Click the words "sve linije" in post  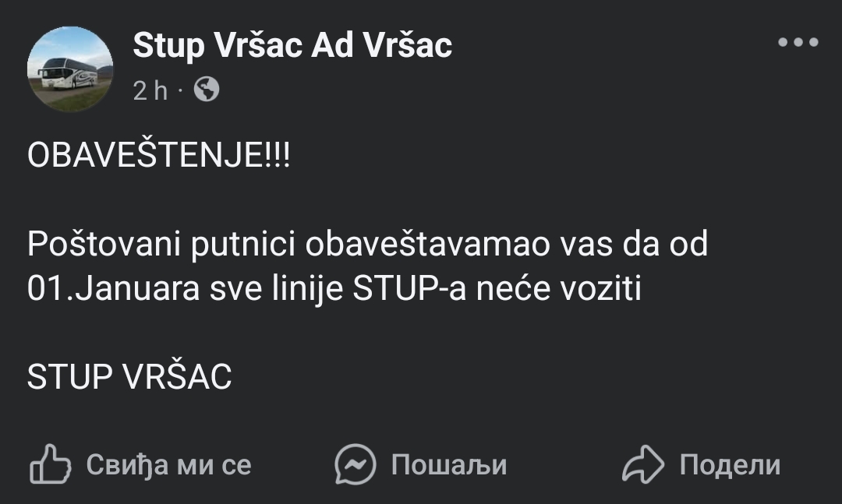(269, 290)
